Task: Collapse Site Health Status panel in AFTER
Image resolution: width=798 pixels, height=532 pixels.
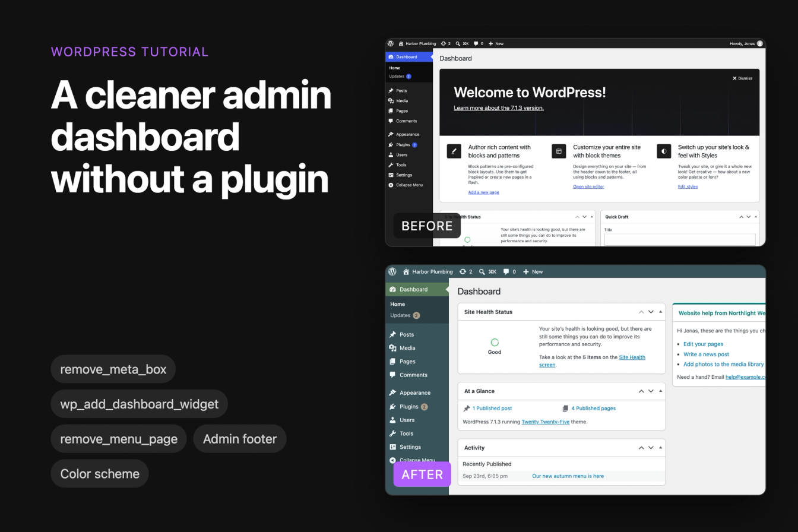Action: click(x=660, y=312)
